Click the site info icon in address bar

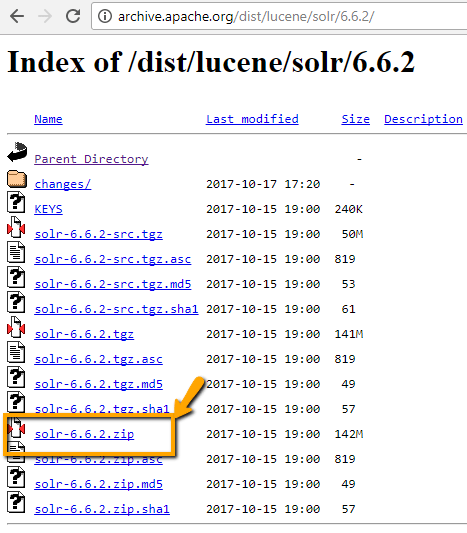(105, 16)
